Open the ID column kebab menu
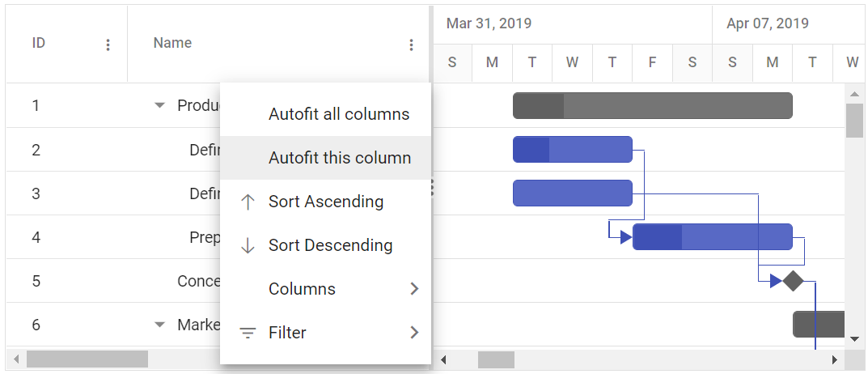Viewport: 868px width, 374px height. (108, 45)
